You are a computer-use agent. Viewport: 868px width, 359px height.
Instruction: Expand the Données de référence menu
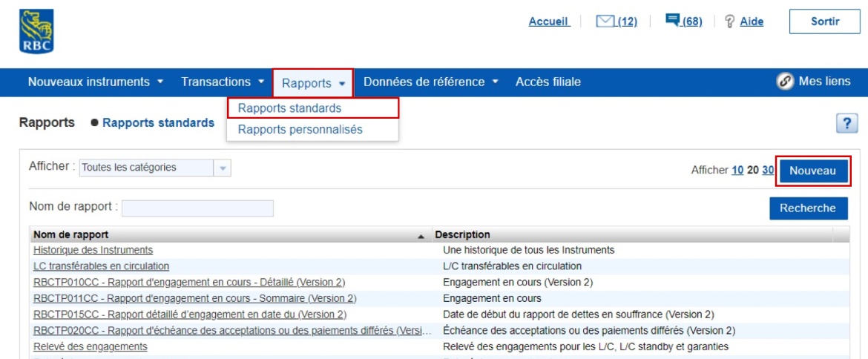pyautogui.click(x=431, y=82)
